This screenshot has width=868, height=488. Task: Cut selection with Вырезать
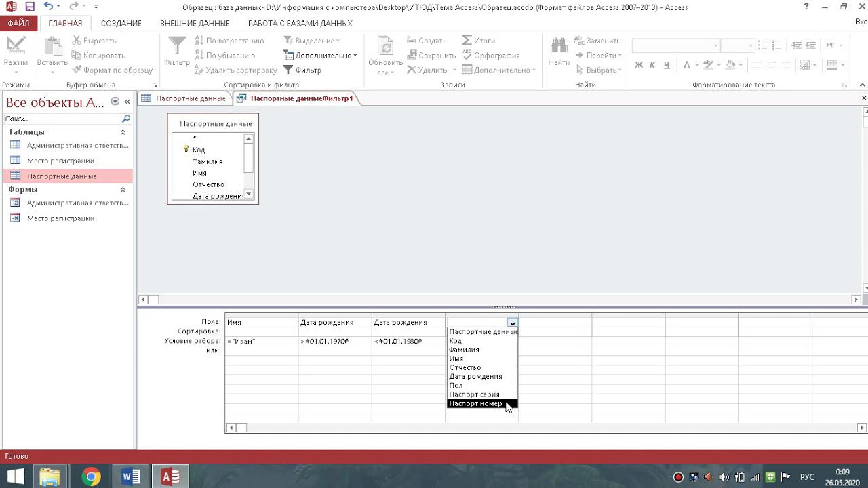[94, 41]
